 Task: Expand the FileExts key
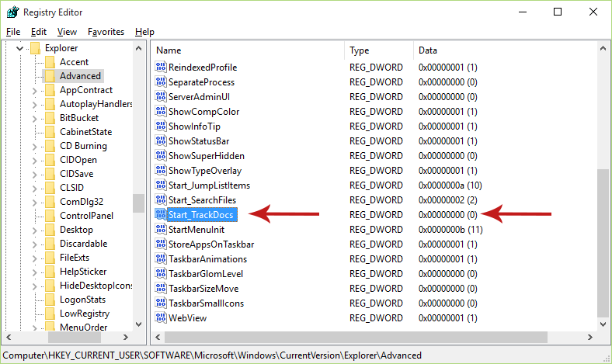pos(34,258)
